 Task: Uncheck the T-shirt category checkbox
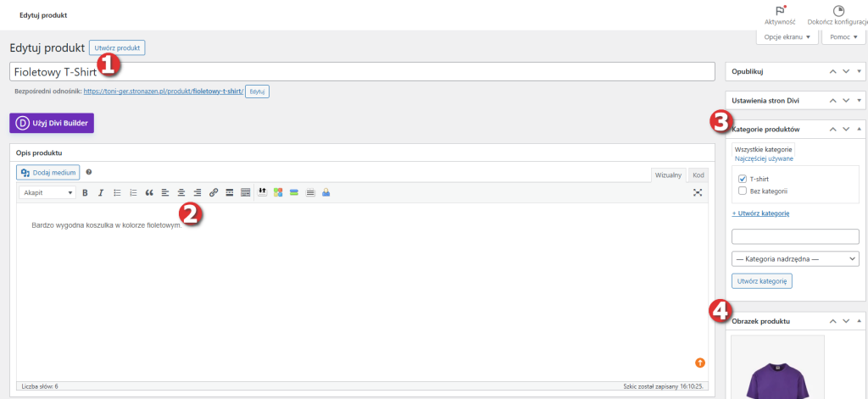(x=743, y=179)
